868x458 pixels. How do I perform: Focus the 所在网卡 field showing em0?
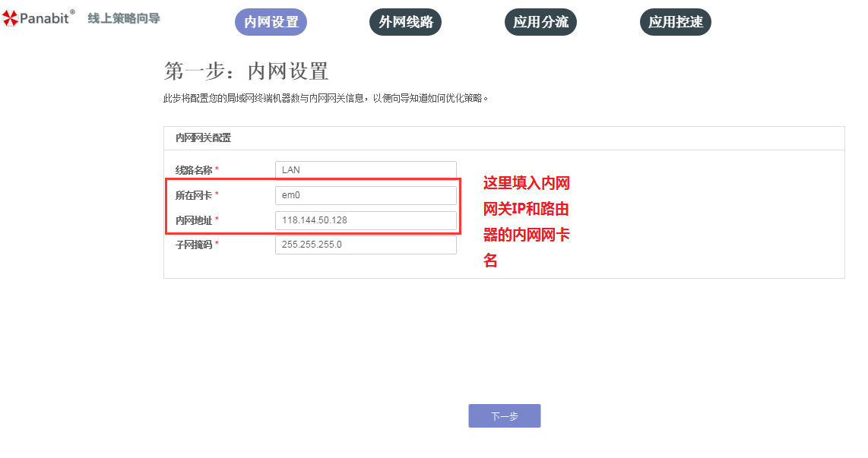point(366,195)
